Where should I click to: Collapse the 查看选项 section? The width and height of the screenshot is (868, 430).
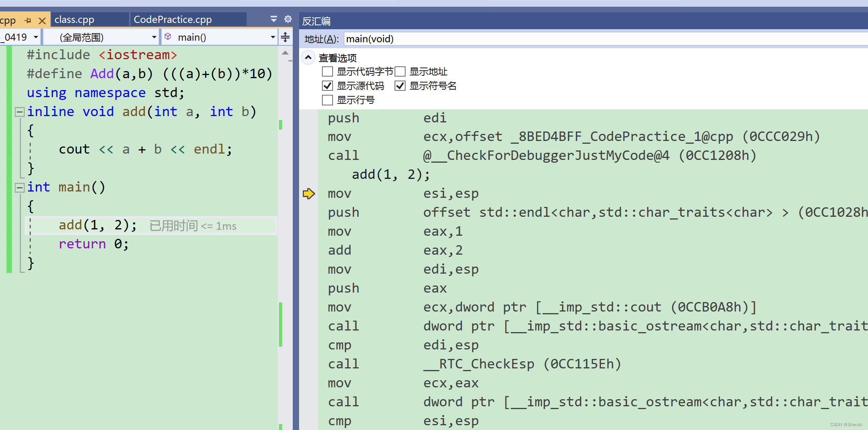coord(308,58)
